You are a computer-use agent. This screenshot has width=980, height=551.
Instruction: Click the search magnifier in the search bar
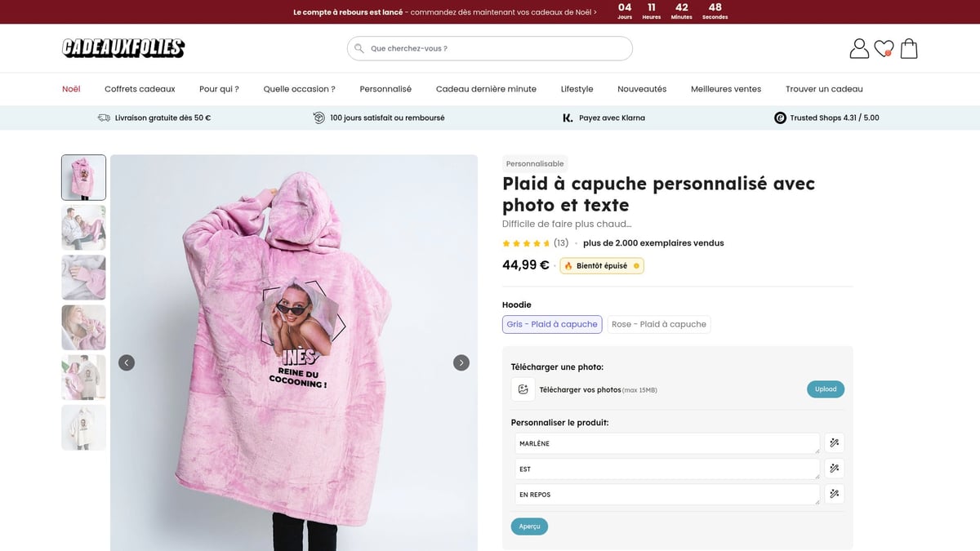359,48
